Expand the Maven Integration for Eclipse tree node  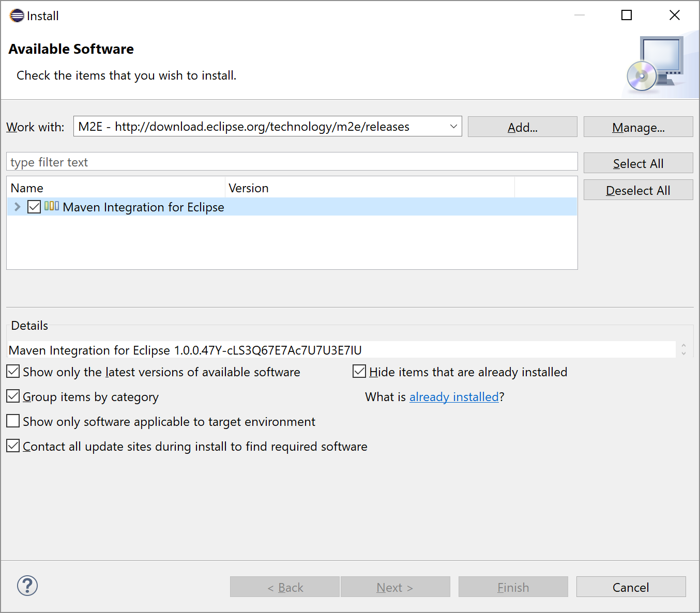pos(18,207)
